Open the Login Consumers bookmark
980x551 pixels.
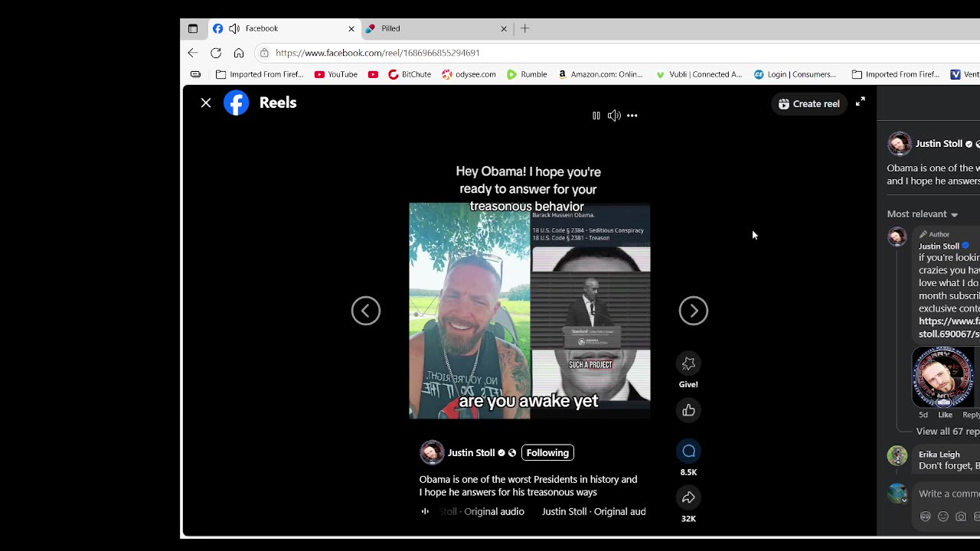(x=795, y=74)
